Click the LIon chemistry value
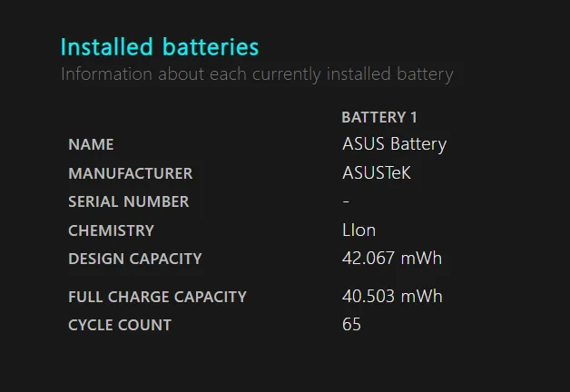Image resolution: width=570 pixels, height=392 pixels. (359, 230)
